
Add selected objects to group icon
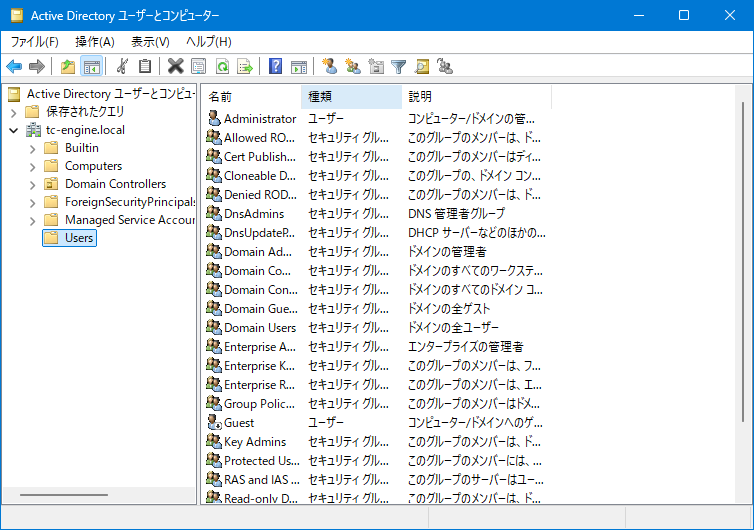pos(445,66)
